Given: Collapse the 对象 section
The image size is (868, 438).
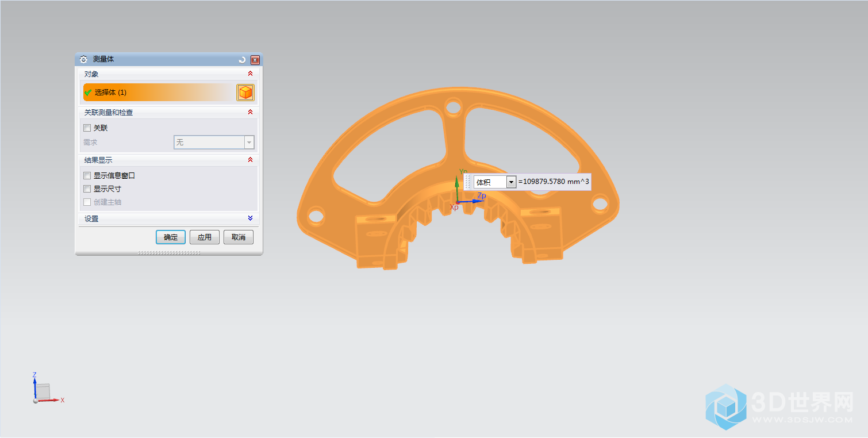Looking at the screenshot, I should point(250,74).
